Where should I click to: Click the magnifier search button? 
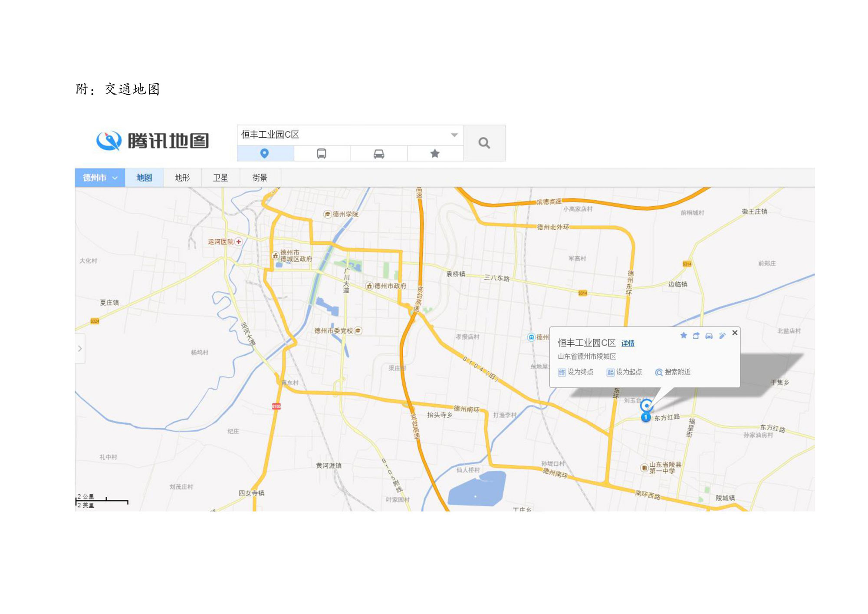(484, 143)
